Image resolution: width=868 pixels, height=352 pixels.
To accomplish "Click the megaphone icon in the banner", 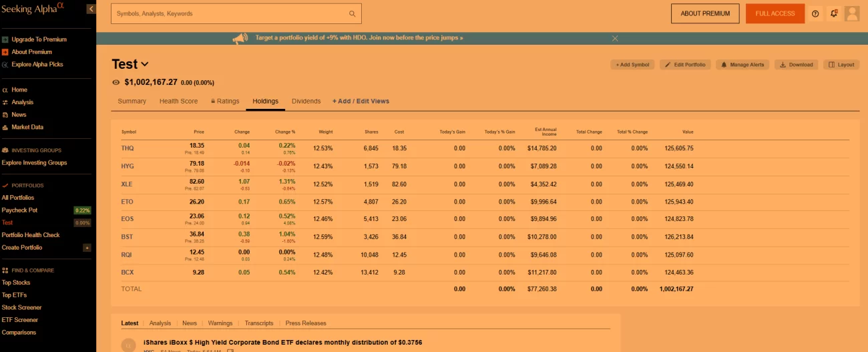I will (240, 39).
